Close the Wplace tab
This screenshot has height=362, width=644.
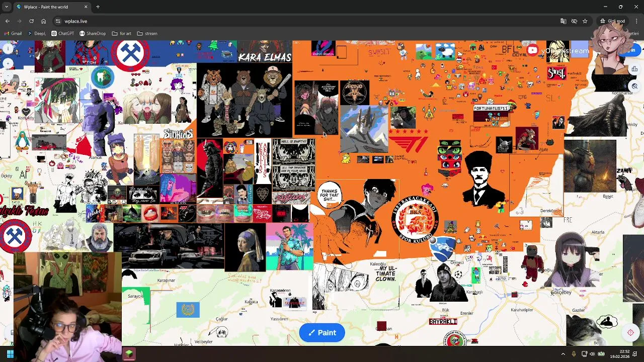(x=86, y=7)
